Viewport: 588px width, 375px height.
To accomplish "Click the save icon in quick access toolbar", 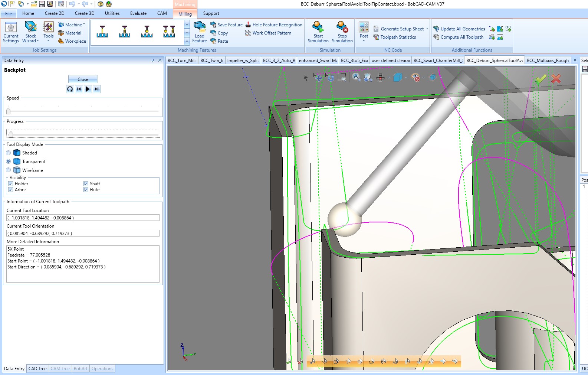I will [x=42, y=4].
